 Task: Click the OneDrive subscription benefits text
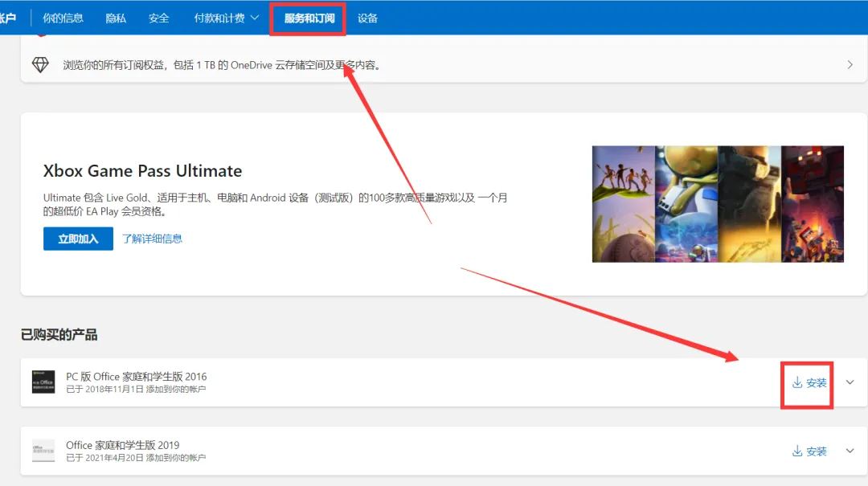click(223, 65)
